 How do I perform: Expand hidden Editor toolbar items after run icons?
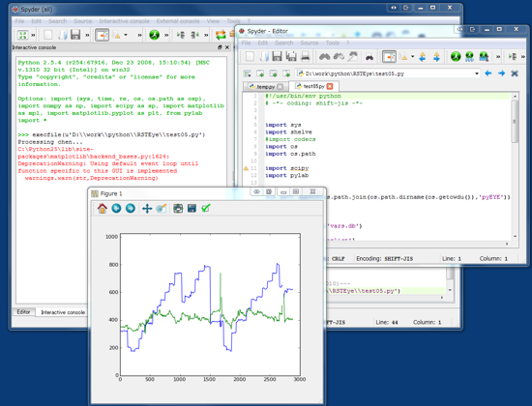[498, 57]
